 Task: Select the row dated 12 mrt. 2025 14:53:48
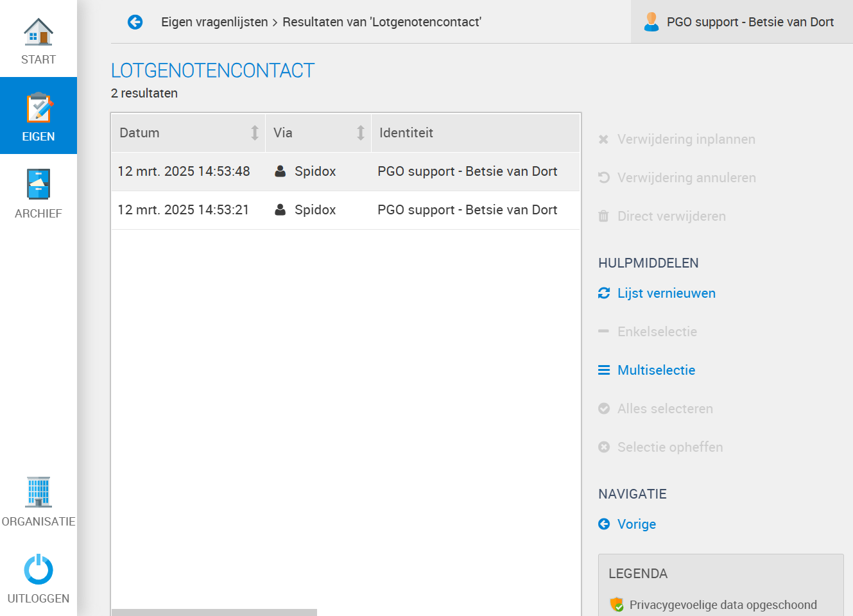click(346, 171)
